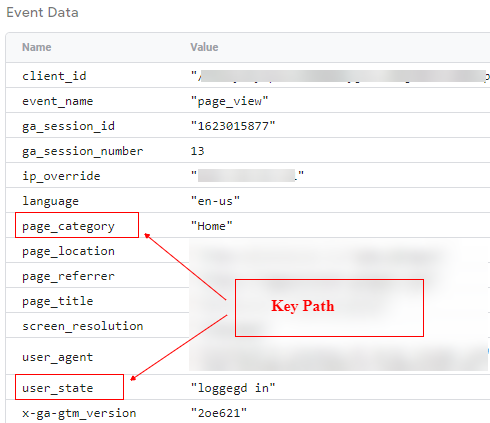
Task: Select the page_title row label
Action: pyautogui.click(x=57, y=301)
